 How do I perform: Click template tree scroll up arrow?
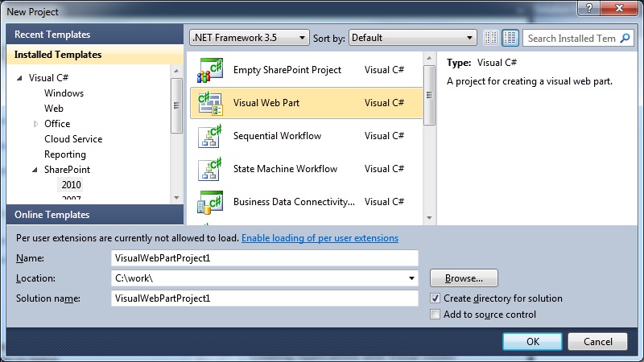pos(176,71)
